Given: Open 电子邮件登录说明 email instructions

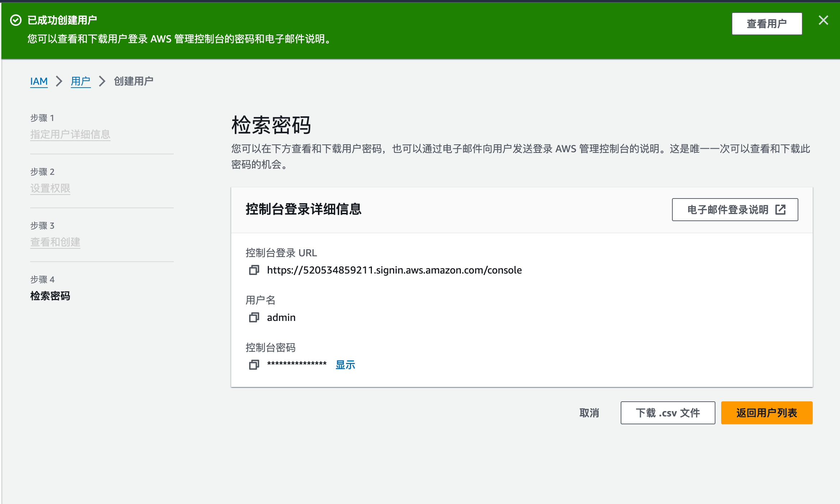Looking at the screenshot, I should coord(735,210).
